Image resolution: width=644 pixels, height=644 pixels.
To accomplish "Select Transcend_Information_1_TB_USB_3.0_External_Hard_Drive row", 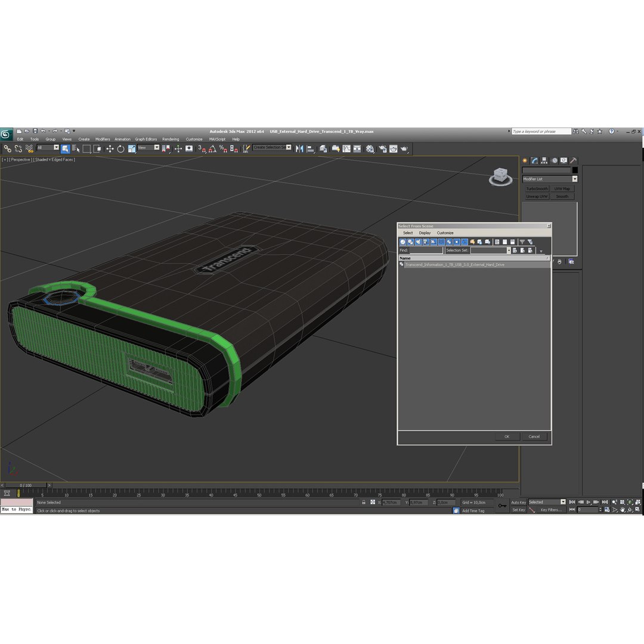I will pos(475,265).
